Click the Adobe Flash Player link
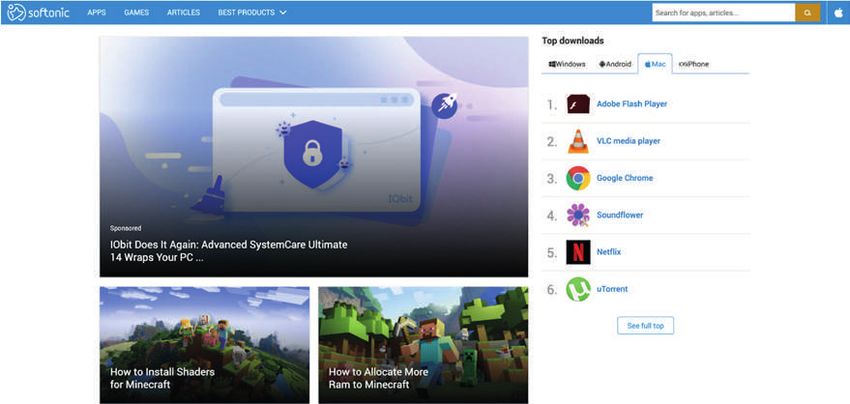This screenshot has height=404, width=850. [632, 104]
